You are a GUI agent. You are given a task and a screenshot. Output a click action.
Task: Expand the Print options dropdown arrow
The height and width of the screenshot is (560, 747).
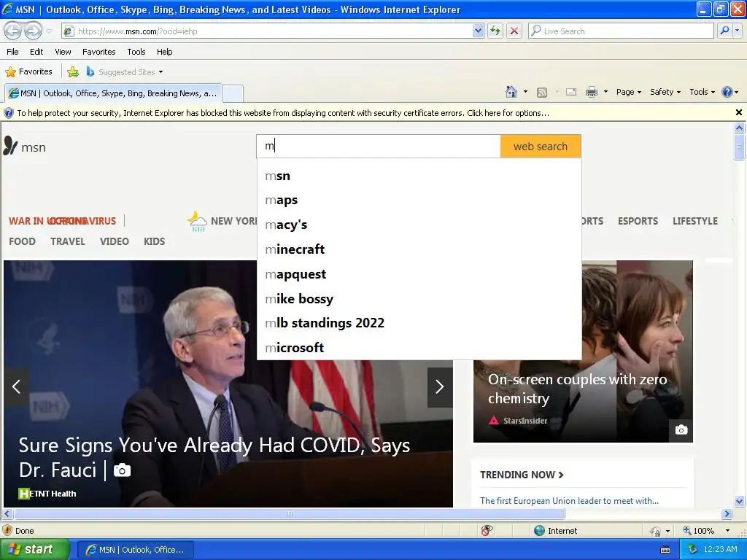(605, 92)
